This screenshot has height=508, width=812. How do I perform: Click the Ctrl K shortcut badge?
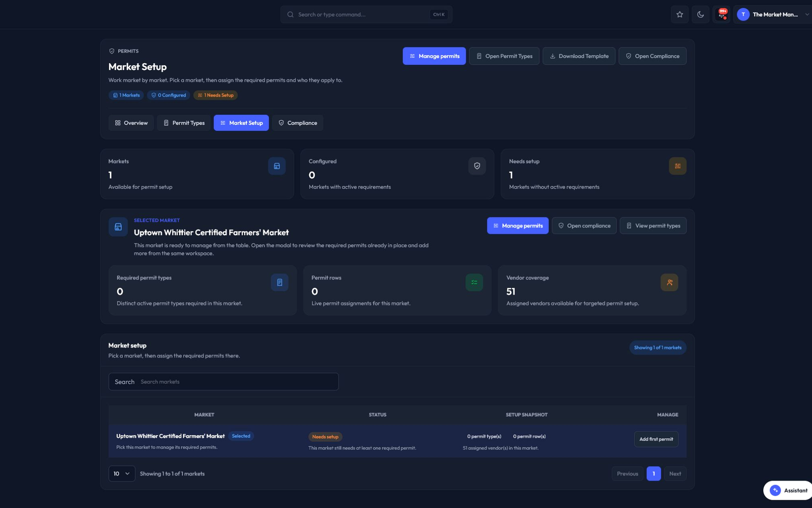438,15
